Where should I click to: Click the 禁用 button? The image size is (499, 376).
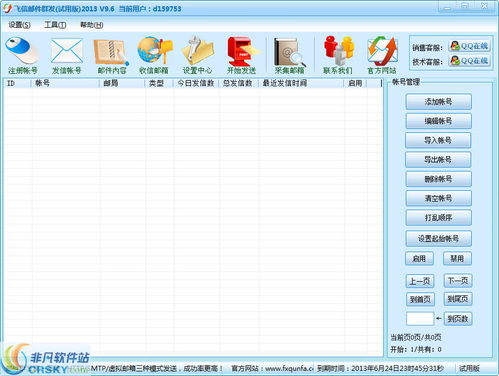(x=457, y=259)
